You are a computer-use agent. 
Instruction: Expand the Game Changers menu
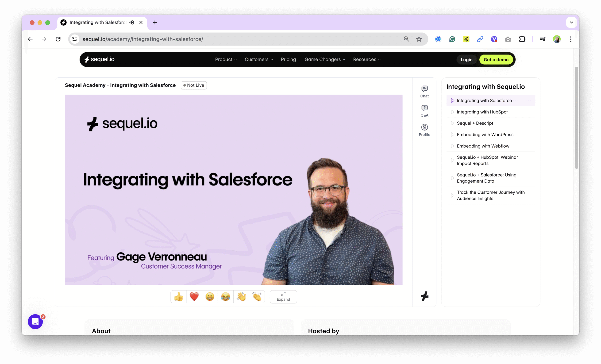pos(325,59)
